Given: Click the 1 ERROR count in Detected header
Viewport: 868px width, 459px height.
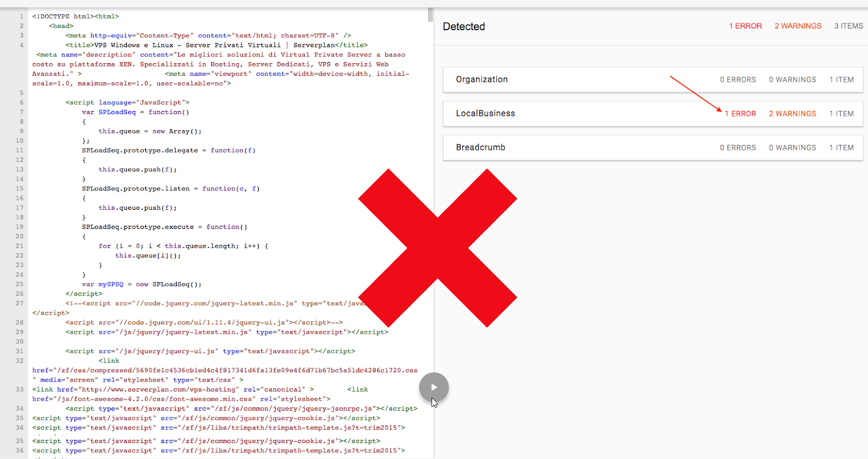Looking at the screenshot, I should point(745,26).
